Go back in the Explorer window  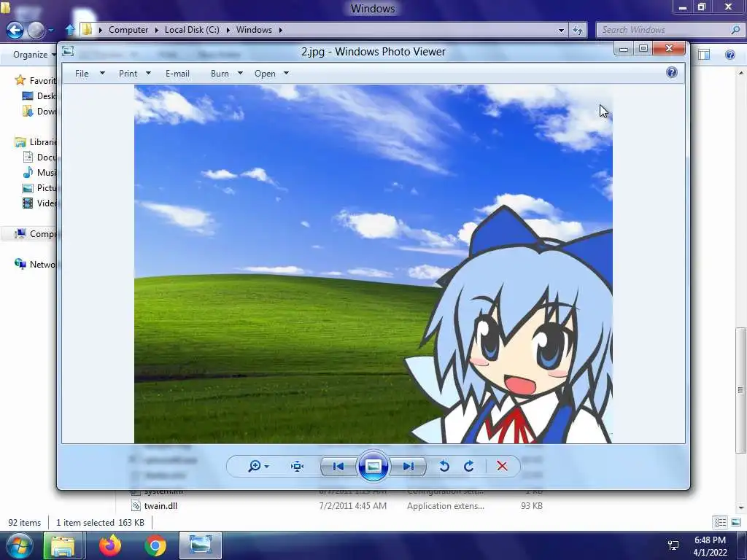[15, 31]
